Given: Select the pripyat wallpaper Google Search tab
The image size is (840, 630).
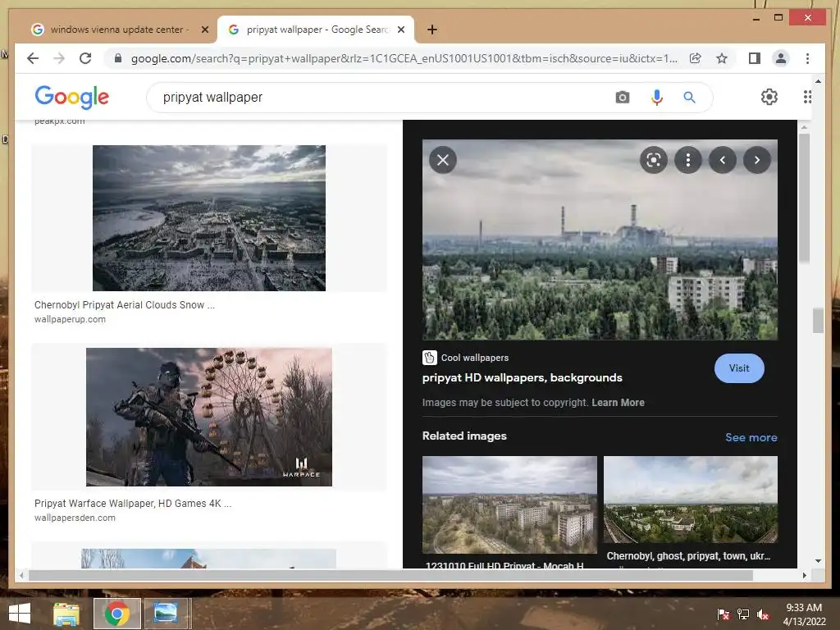Looking at the screenshot, I should [316, 30].
